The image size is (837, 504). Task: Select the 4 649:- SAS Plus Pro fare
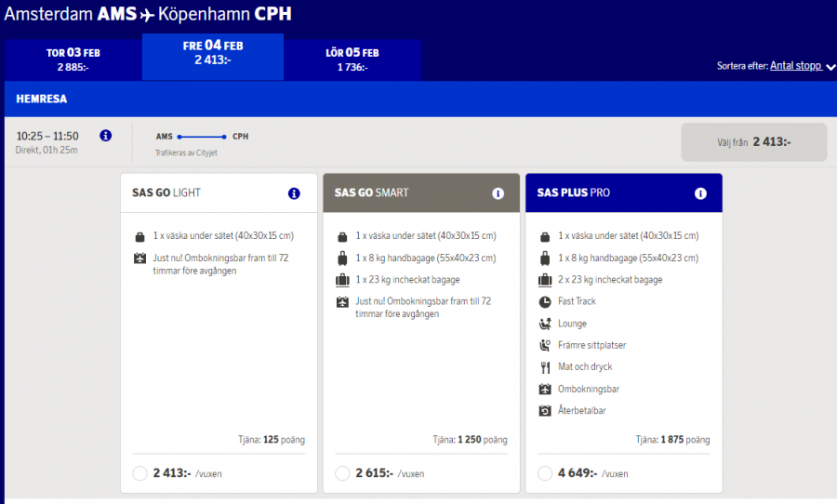pos(545,473)
